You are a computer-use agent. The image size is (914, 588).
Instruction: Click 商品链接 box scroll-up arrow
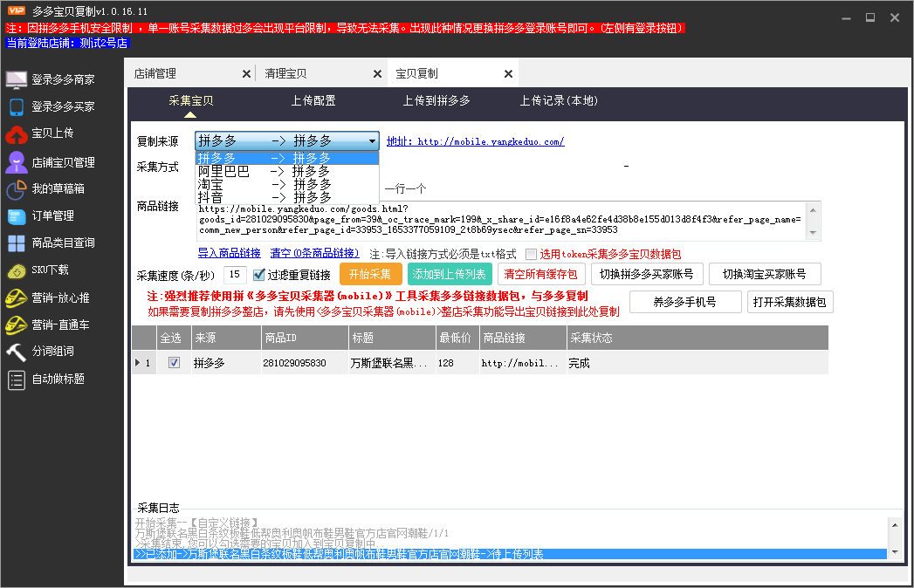[x=813, y=209]
